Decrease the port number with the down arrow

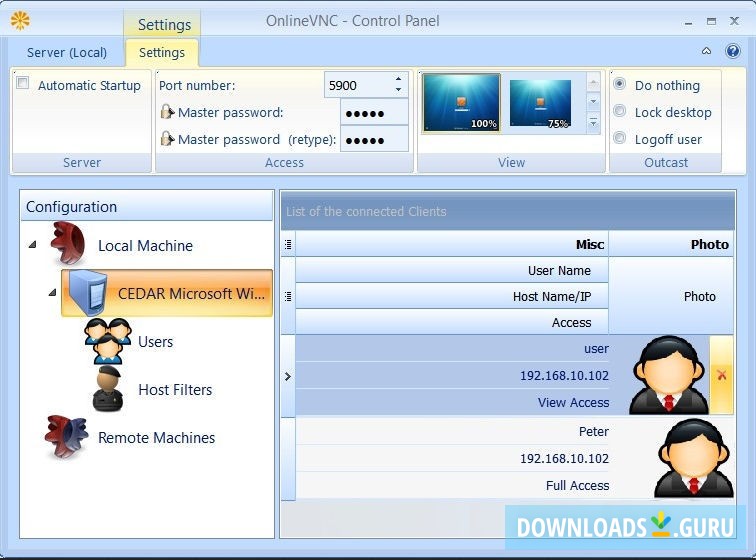[x=398, y=90]
